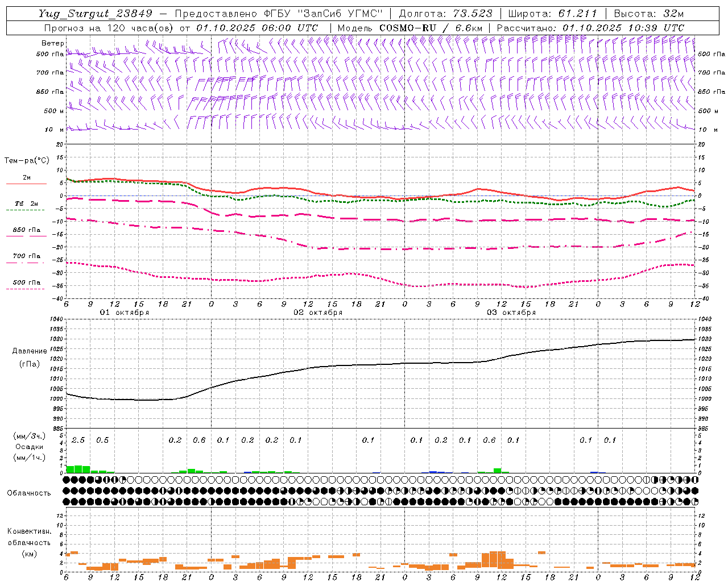Click the 01 октября date label

tap(125, 313)
